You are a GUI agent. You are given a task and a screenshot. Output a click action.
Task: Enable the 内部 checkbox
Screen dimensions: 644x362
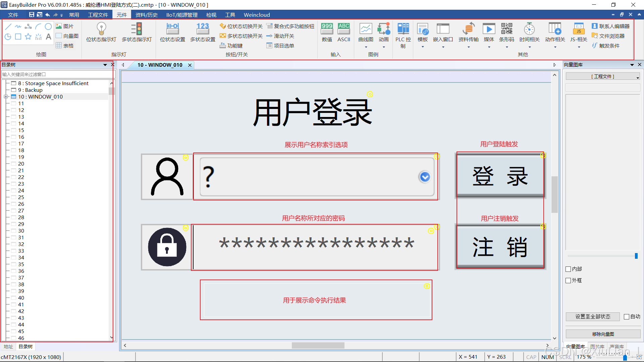[x=568, y=269]
